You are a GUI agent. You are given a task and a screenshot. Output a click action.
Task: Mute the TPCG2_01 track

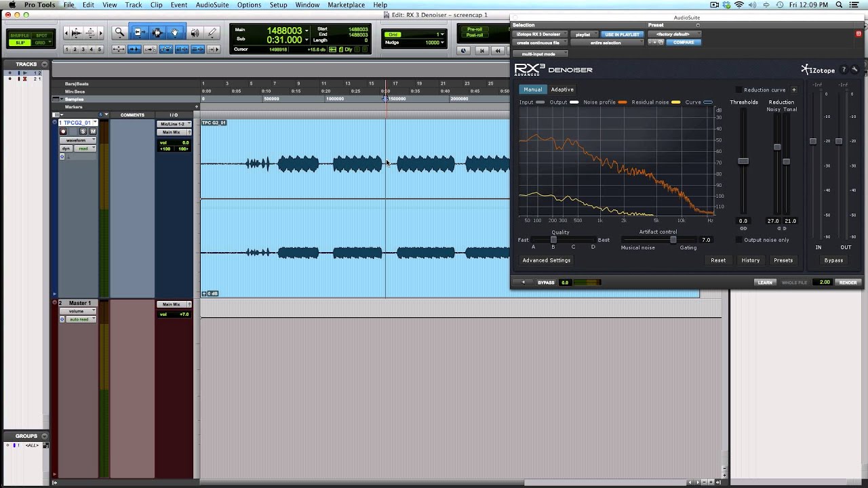[93, 131]
